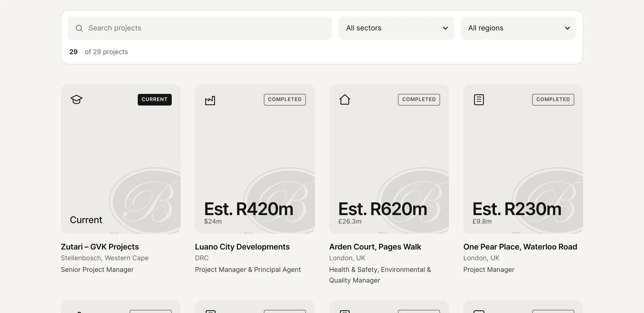The image size is (644, 313).
Task: Click 'Project Manager' under One Pear Place
Action: pos(489,270)
